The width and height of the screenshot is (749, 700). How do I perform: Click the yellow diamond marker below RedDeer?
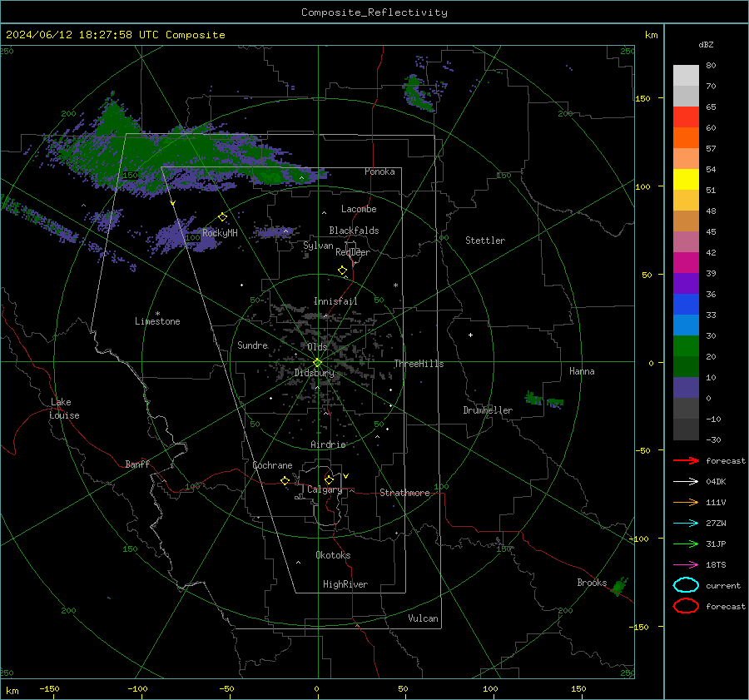point(343,271)
